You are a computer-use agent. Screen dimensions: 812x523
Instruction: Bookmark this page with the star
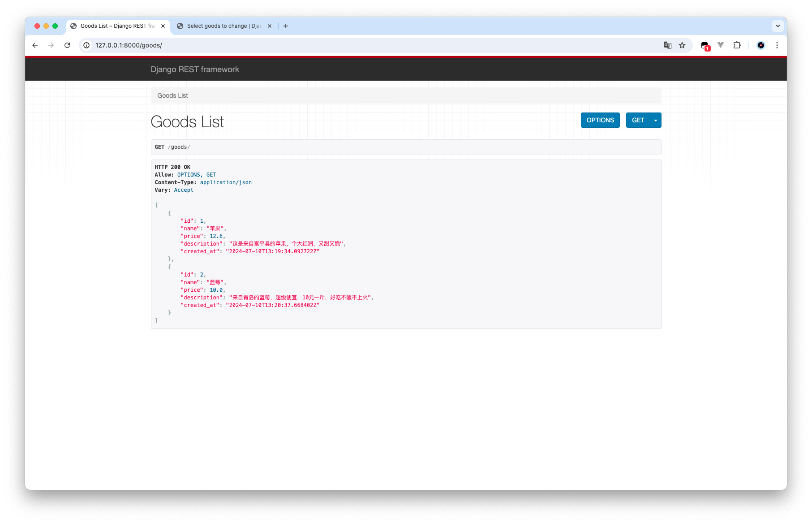click(682, 45)
